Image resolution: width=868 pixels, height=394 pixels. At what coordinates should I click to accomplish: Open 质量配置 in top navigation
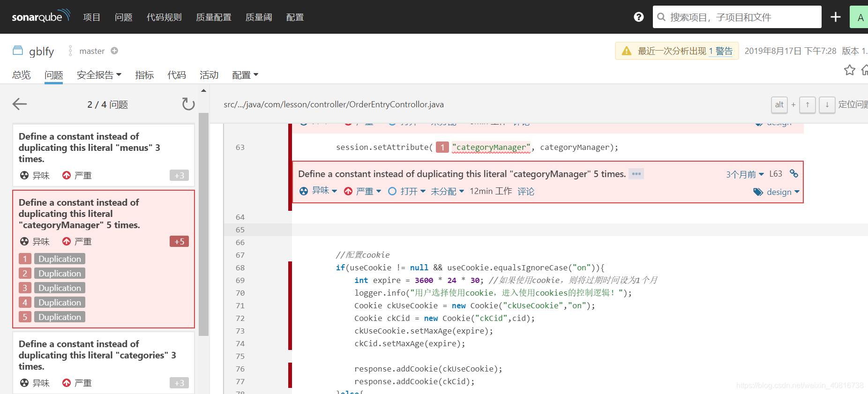pyautogui.click(x=214, y=17)
